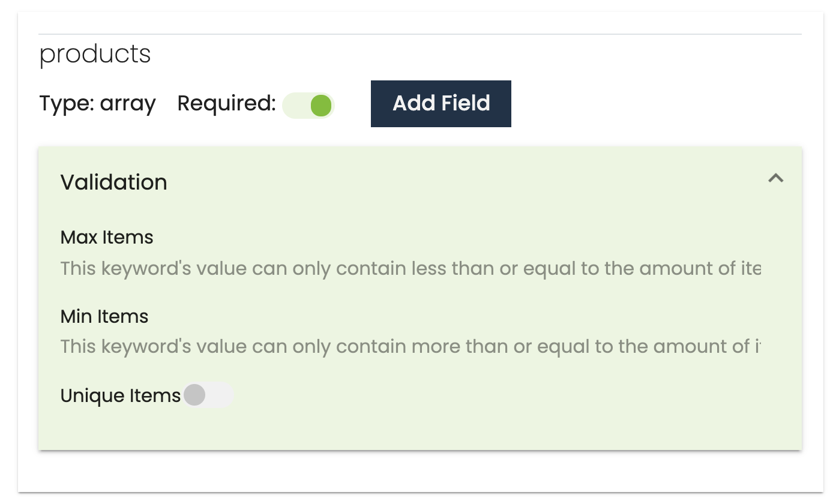Click the green knob of Required switch
The image size is (839, 504).
321,106
